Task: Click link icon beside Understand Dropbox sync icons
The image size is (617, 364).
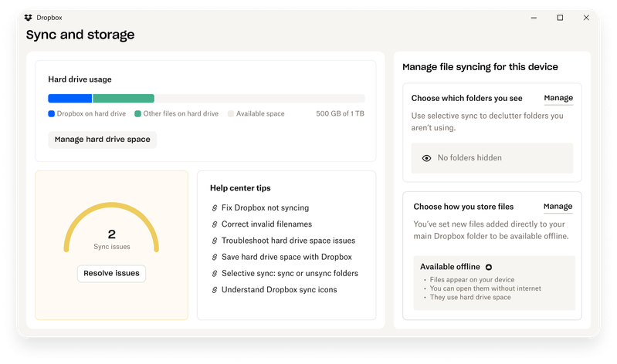Action: [215, 290]
